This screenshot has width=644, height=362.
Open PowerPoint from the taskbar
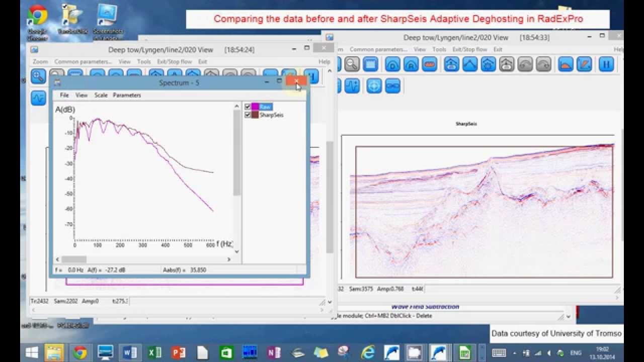coord(179,352)
